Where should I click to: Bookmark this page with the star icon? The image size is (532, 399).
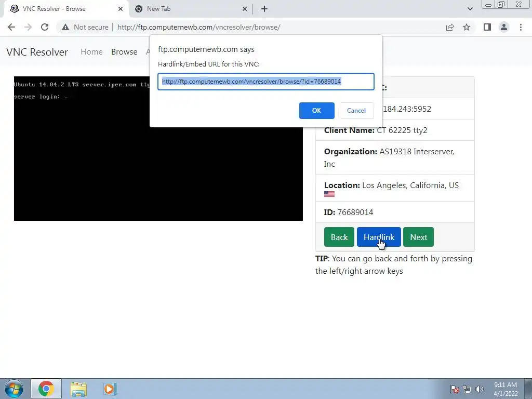pyautogui.click(x=467, y=27)
